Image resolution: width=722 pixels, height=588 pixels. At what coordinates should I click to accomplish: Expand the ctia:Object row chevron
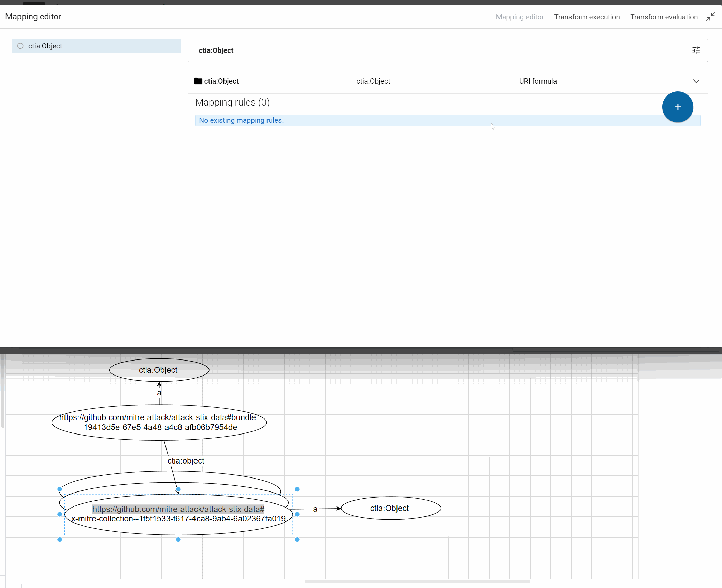[x=696, y=81]
